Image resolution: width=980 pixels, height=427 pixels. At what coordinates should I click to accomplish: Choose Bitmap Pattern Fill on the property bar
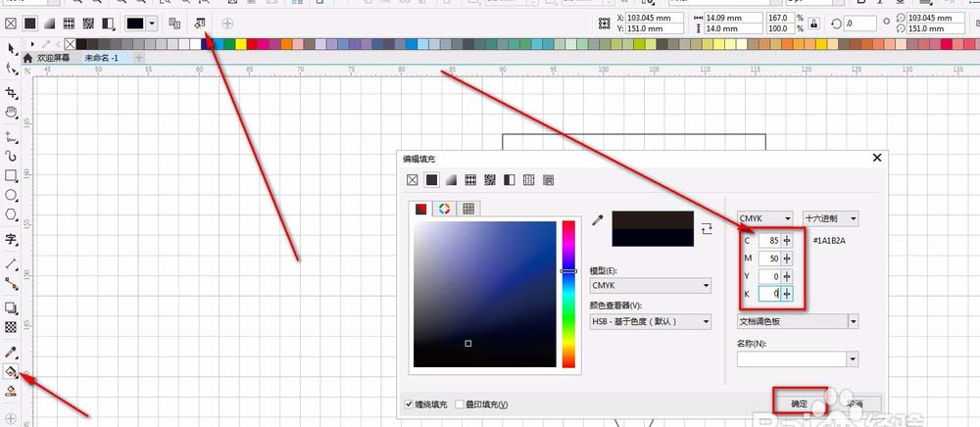click(x=89, y=24)
